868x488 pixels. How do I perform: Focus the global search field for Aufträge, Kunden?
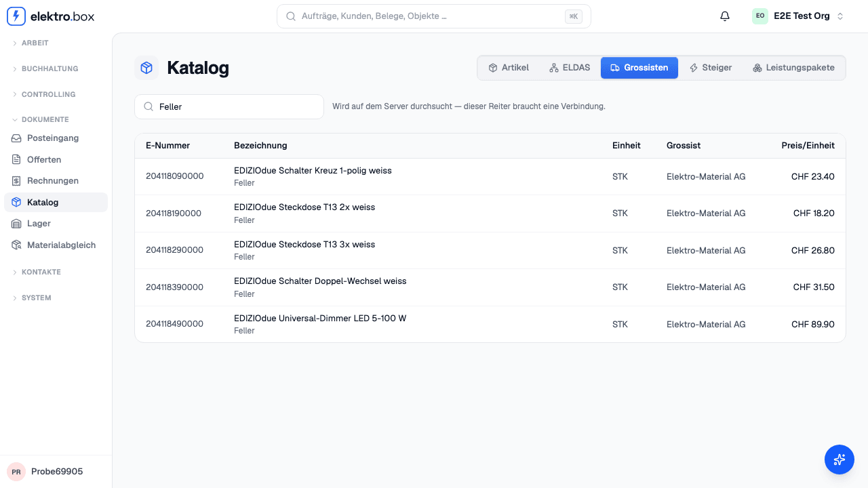point(434,16)
